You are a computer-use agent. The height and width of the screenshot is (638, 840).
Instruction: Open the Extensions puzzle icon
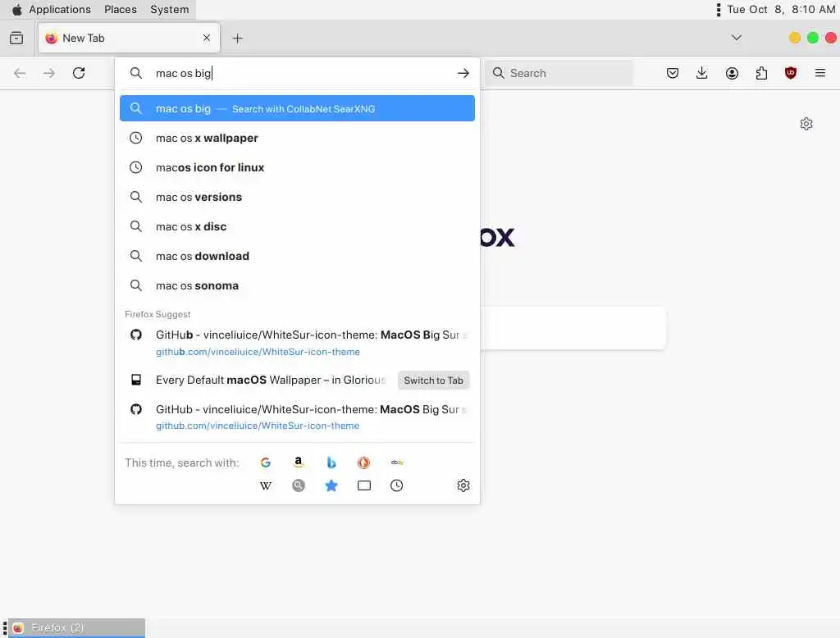761,73
